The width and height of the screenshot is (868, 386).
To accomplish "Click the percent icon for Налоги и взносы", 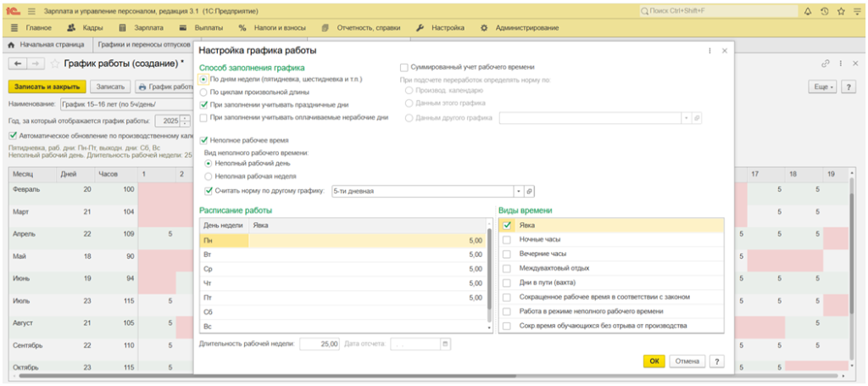I will click(x=242, y=28).
